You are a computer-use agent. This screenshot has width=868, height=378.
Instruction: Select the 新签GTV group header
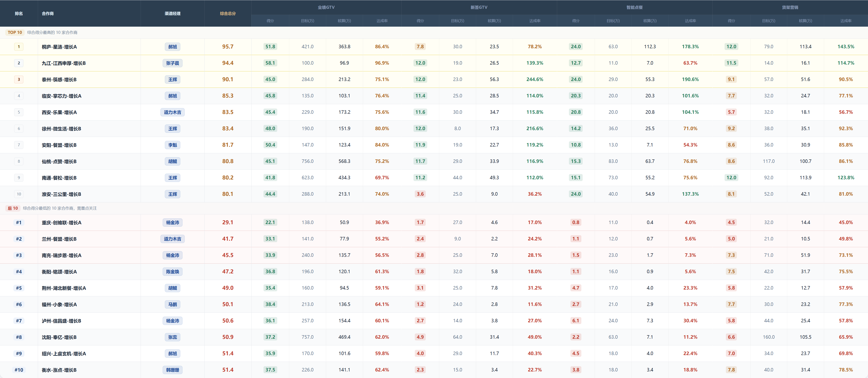tap(479, 7)
